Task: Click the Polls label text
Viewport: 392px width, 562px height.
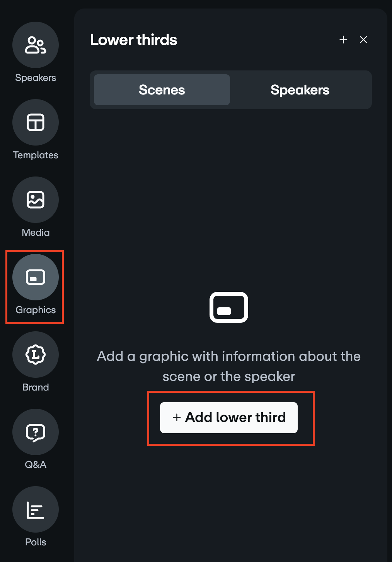Action: [35, 542]
